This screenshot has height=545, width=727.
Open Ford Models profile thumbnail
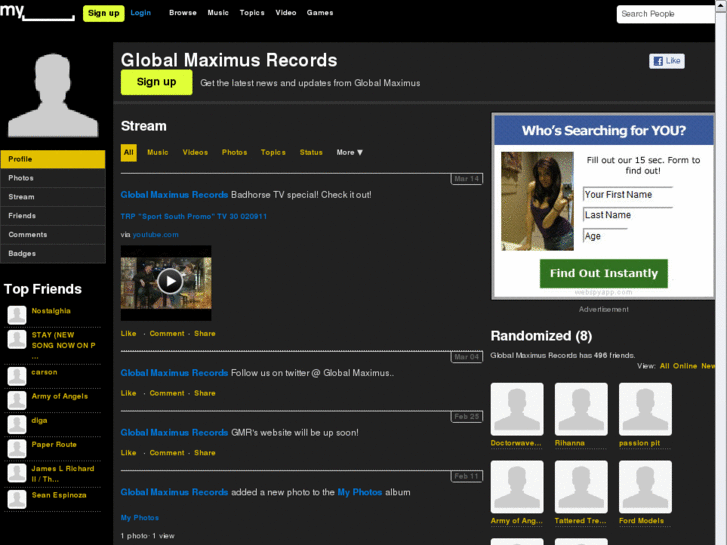pyautogui.click(x=645, y=487)
